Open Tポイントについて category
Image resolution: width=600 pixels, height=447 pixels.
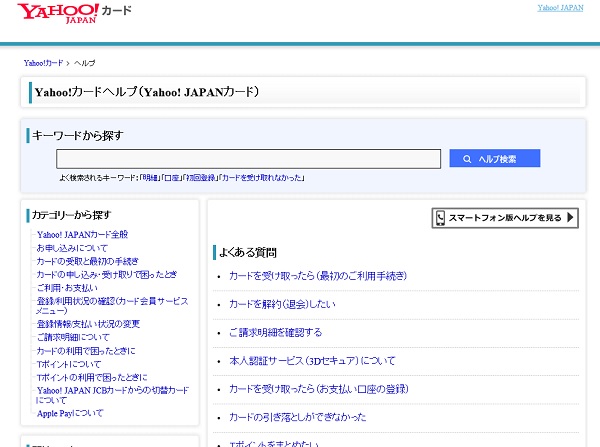69,364
